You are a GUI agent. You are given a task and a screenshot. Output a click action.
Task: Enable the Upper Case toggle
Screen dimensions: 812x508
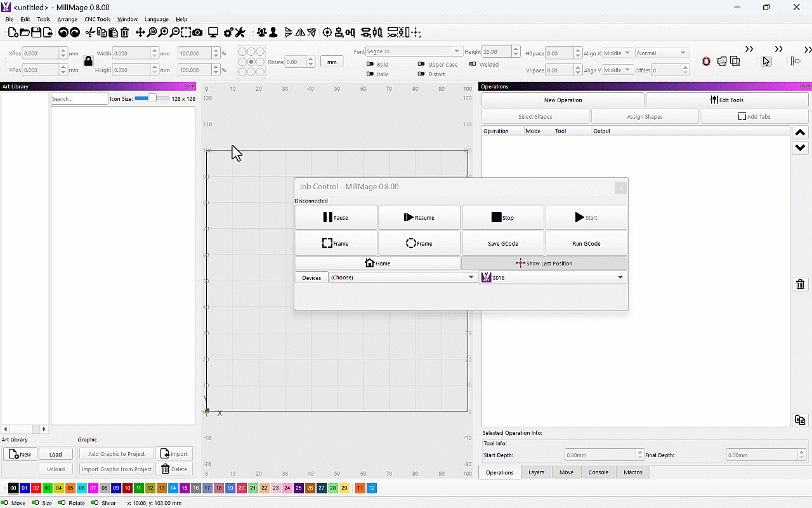(x=421, y=64)
